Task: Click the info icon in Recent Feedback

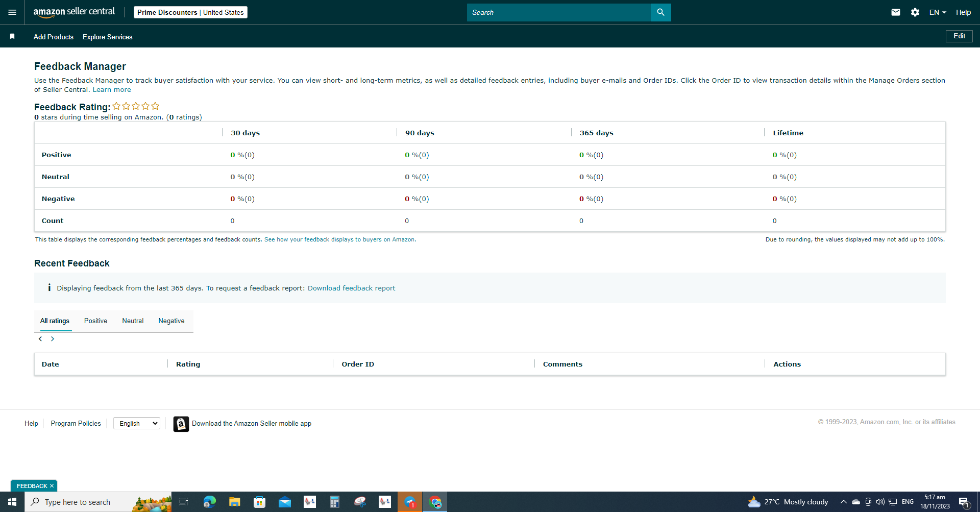Action: click(x=49, y=288)
